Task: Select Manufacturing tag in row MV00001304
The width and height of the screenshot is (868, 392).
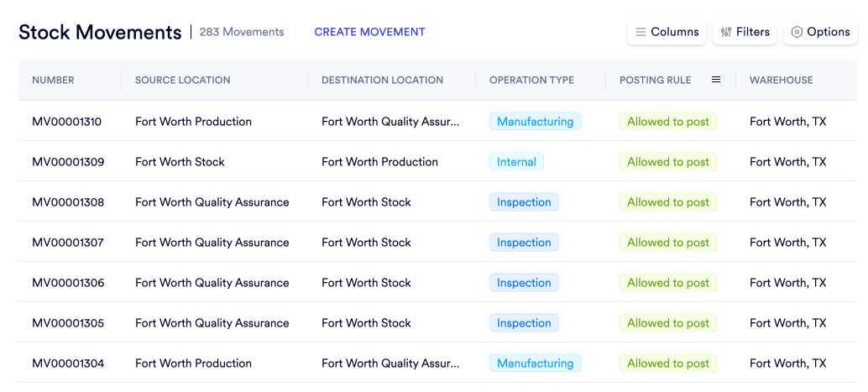Action: pyautogui.click(x=535, y=363)
